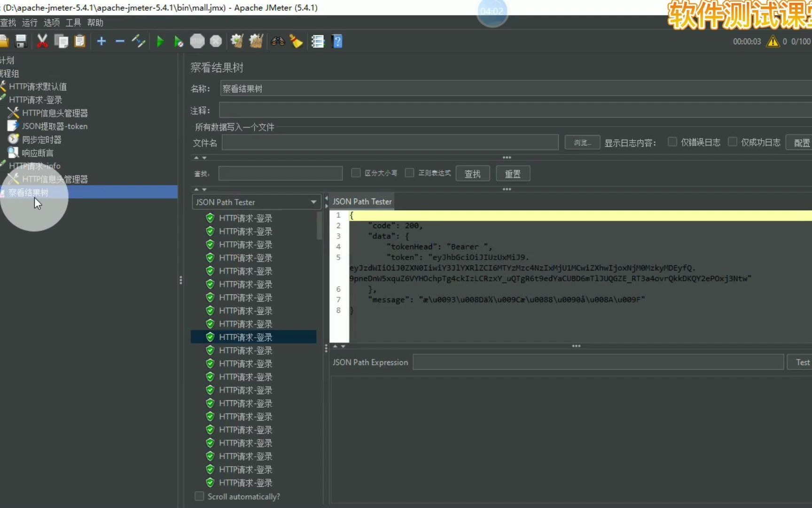Focus the JSON Path Expression input field
Screen dimensions: 812x508
[598, 362]
